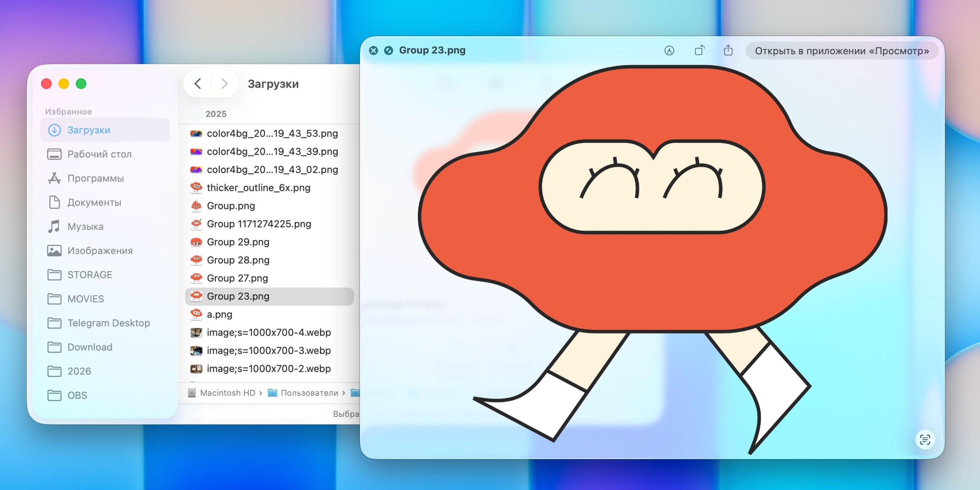The width and height of the screenshot is (980, 490).
Task: Activate the Live Text icon on the image
Action: coord(925,439)
